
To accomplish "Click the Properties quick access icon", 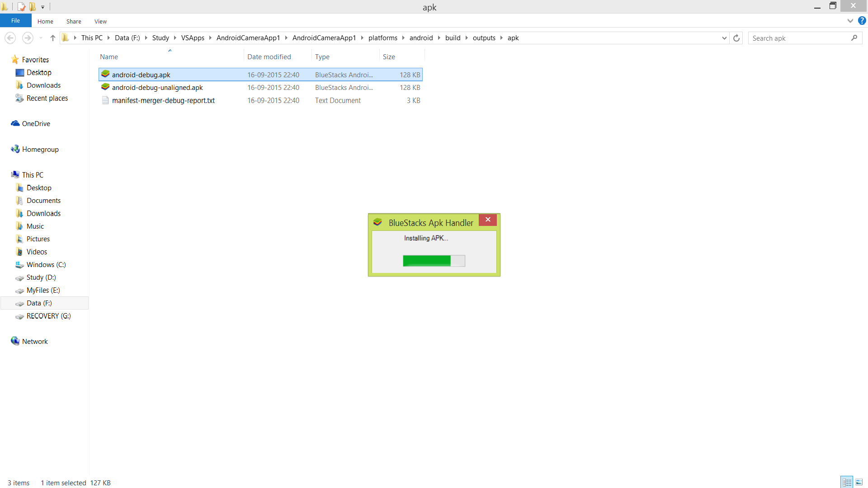I will point(21,7).
